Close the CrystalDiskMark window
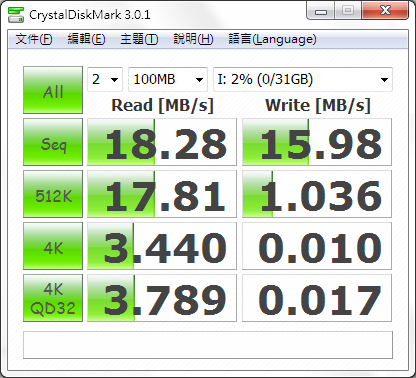 point(385,11)
